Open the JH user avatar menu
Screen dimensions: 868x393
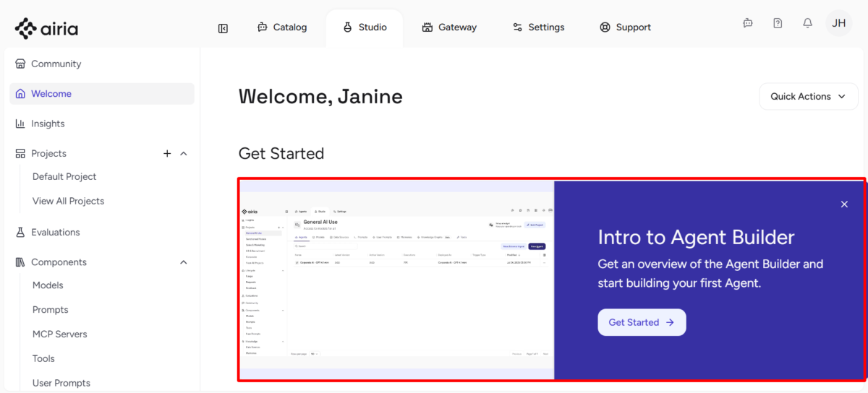pyautogui.click(x=839, y=23)
